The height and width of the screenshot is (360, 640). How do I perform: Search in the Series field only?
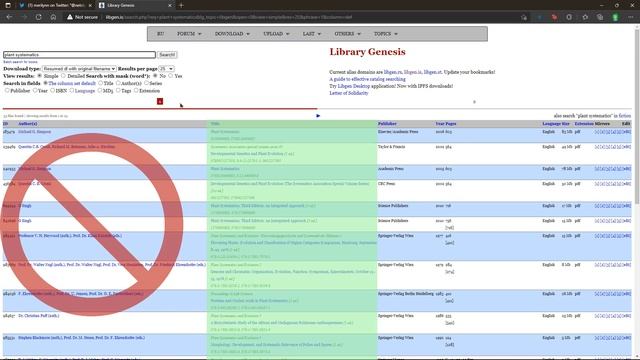[146, 83]
